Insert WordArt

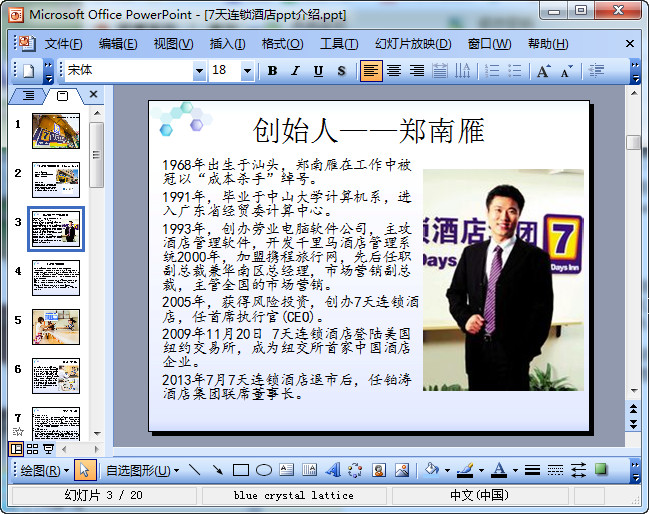(x=333, y=470)
